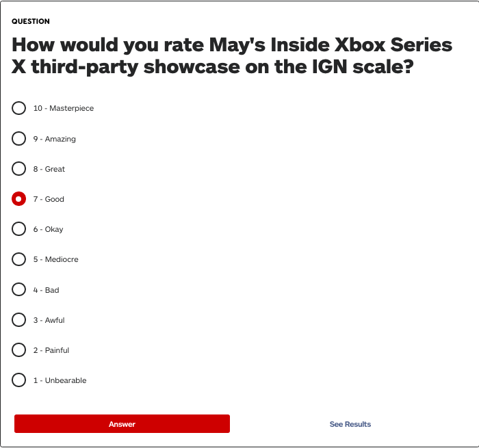Pick the '2 - Painful' radio button

pyautogui.click(x=19, y=350)
